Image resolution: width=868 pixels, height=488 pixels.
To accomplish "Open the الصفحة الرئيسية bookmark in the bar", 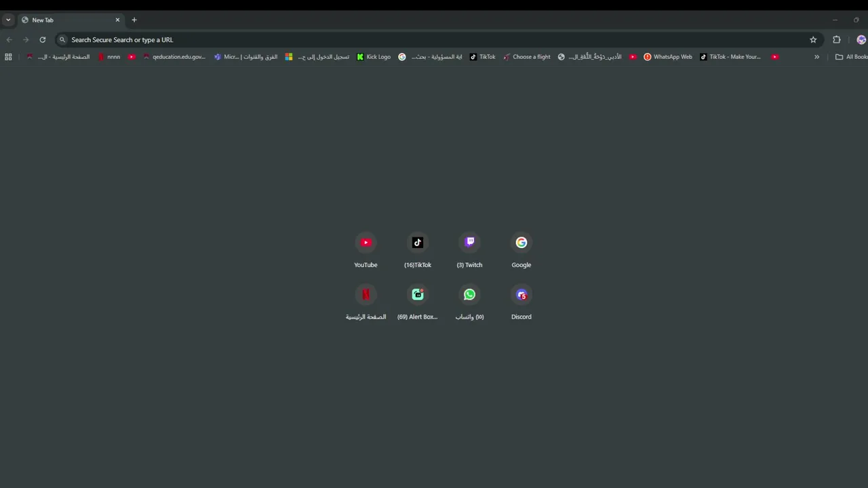I will (58, 57).
